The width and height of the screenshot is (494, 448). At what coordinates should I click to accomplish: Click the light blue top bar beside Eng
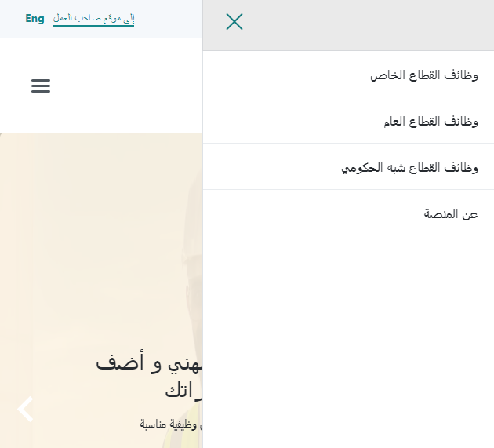[x=169, y=18]
